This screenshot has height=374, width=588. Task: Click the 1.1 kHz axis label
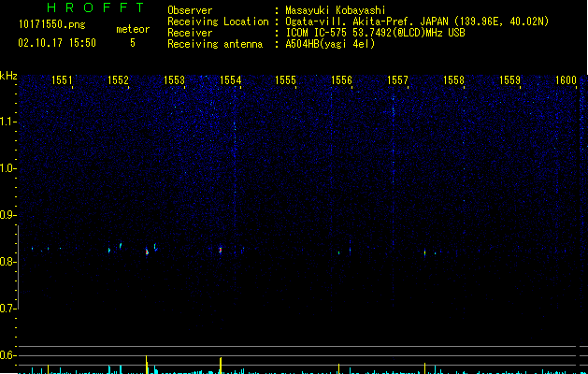pyautogui.click(x=8, y=122)
